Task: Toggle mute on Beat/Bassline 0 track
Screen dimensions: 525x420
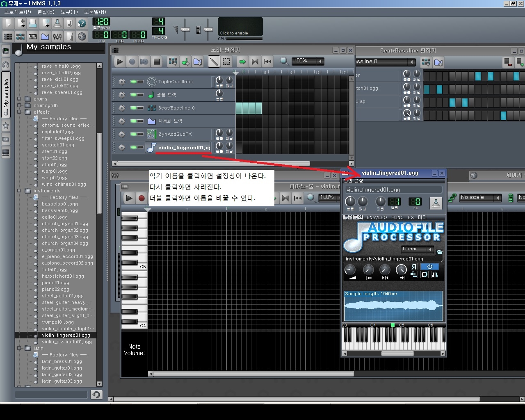Action: point(134,108)
